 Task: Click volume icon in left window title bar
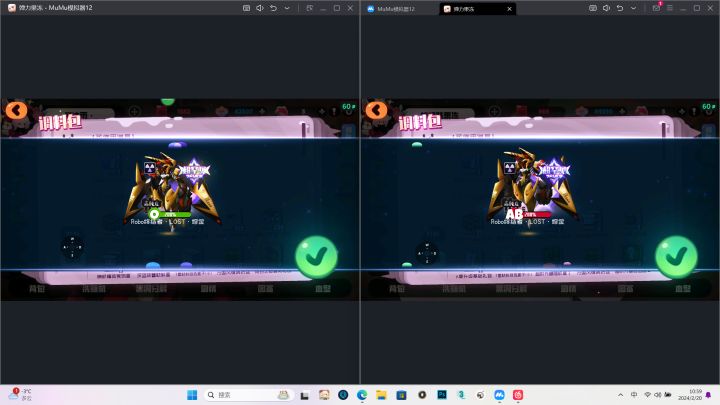260,8
